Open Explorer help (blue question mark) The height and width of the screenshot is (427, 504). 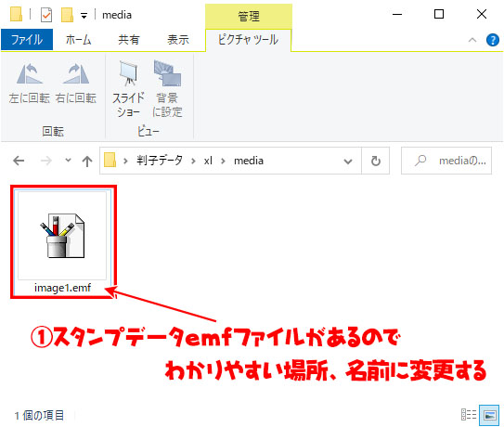(x=493, y=40)
